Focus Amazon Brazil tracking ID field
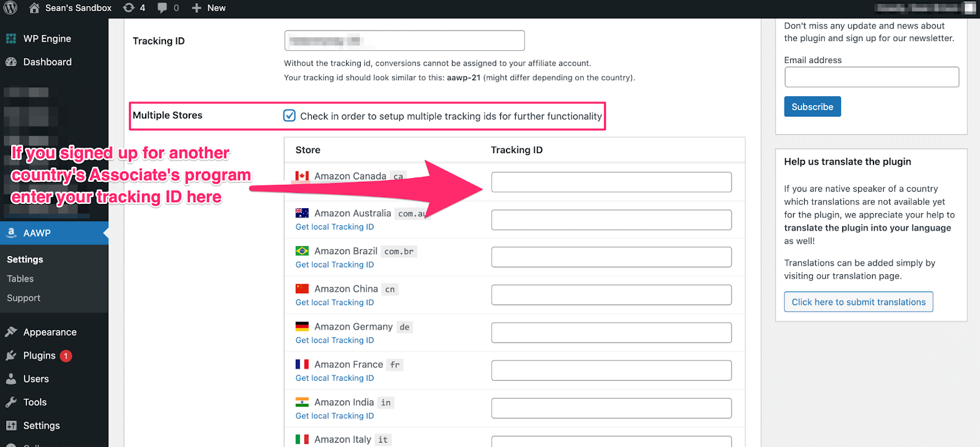 pos(611,257)
